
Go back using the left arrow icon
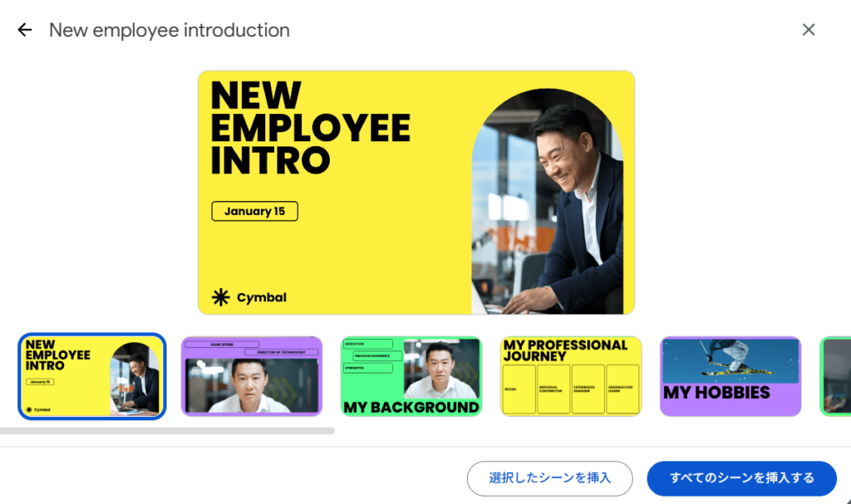24,30
